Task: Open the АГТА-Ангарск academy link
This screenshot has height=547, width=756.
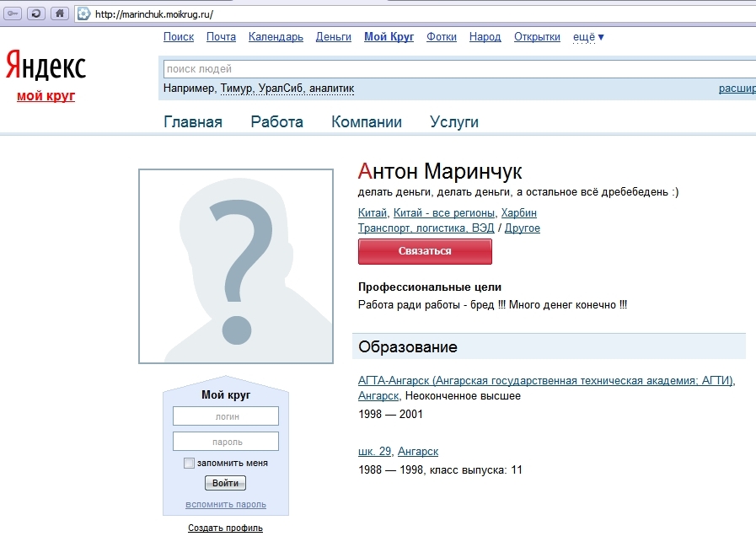Action: point(546,381)
